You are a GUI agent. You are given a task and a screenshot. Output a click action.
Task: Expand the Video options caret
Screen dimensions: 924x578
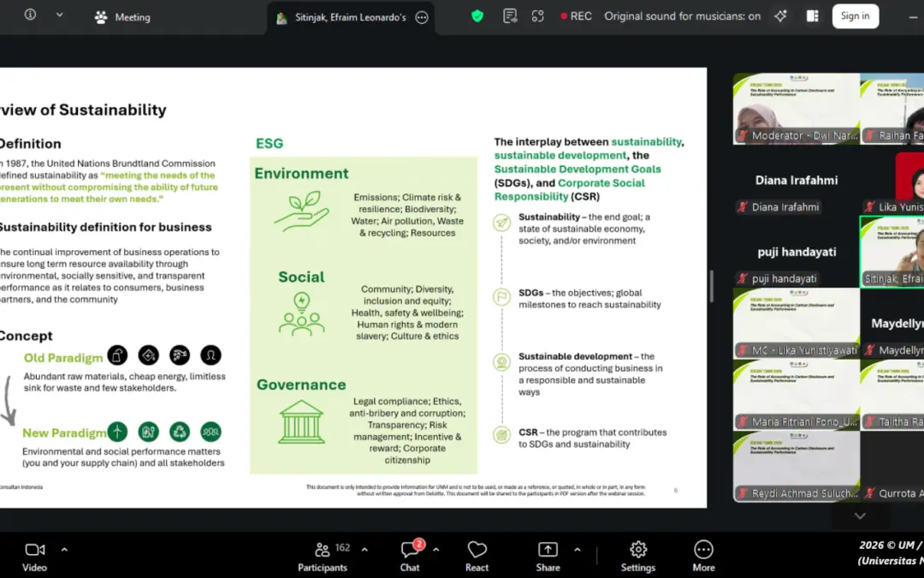(x=64, y=550)
